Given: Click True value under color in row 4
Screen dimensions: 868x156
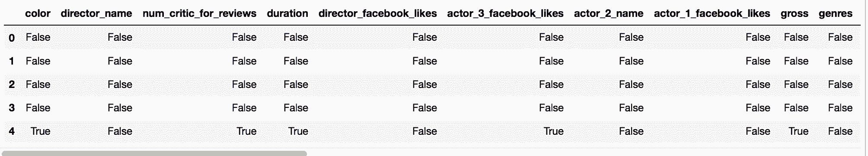Looking at the screenshot, I should (41, 131).
